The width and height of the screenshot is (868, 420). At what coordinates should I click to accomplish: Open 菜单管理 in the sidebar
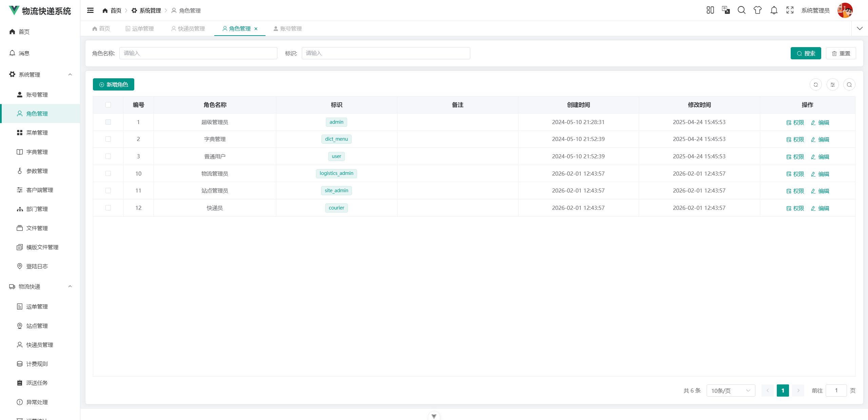click(x=37, y=133)
